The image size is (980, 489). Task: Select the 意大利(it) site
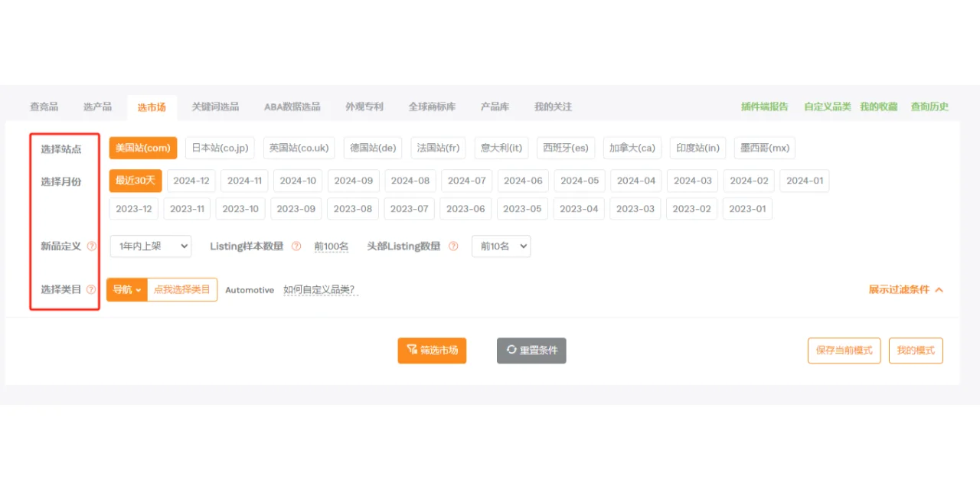coord(501,148)
